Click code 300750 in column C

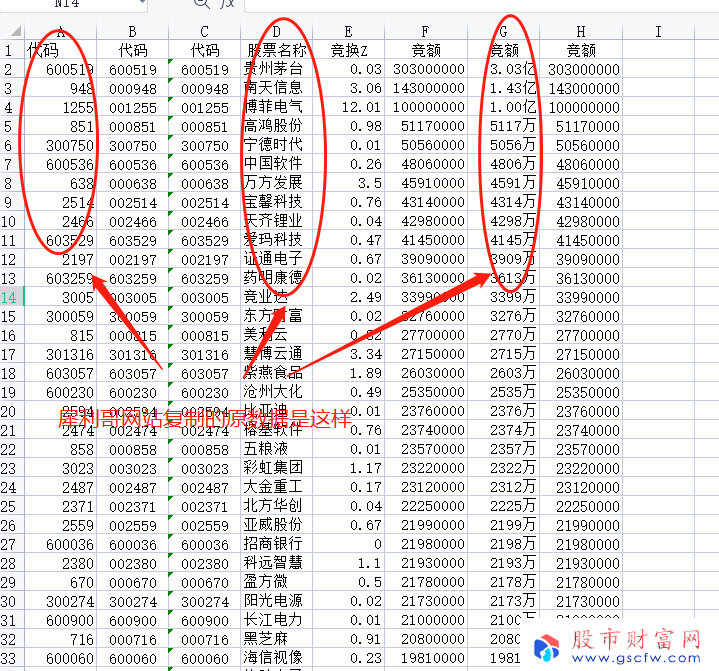205,145
